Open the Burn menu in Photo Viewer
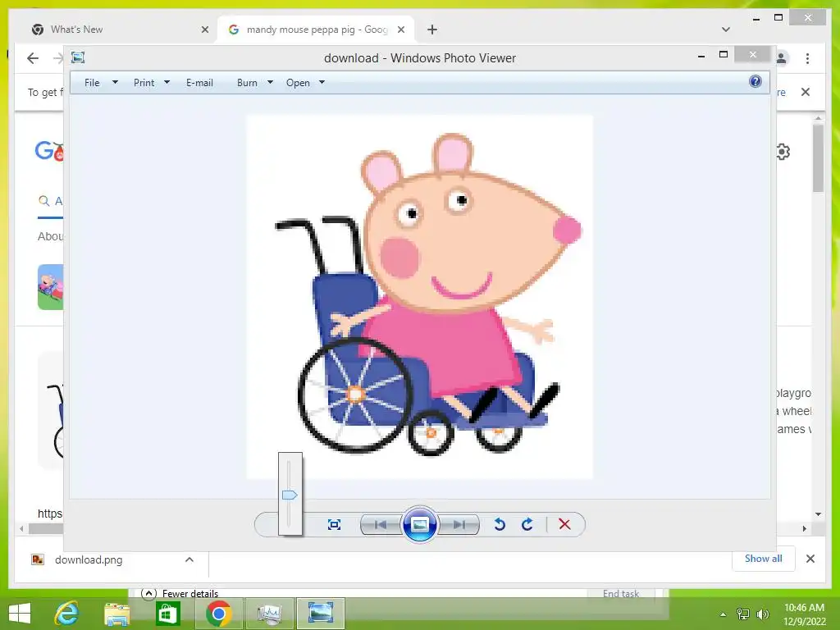This screenshot has height=630, width=840. click(247, 83)
